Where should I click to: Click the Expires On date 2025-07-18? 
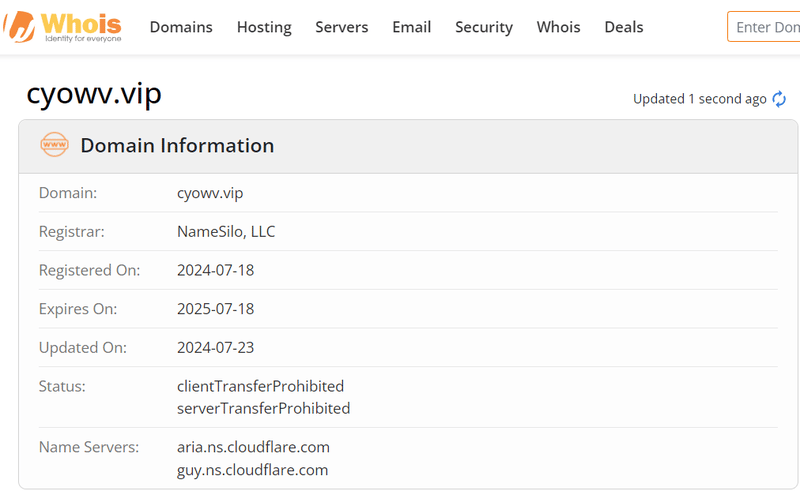(215, 309)
